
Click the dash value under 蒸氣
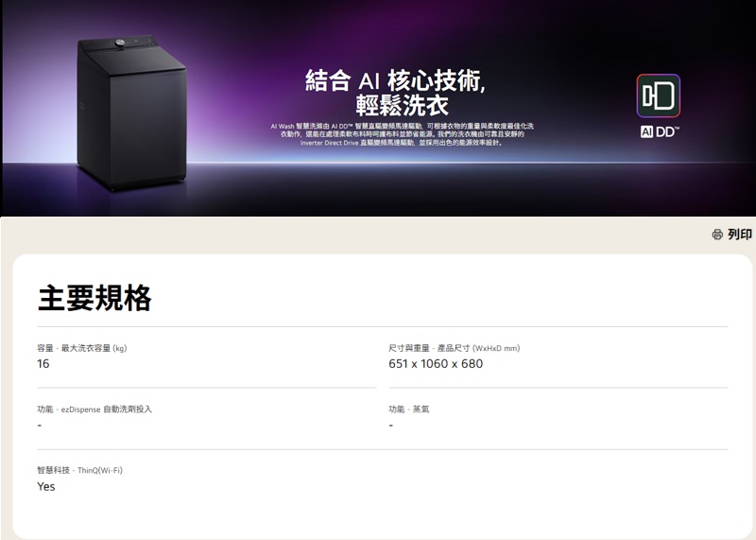pos(391,426)
